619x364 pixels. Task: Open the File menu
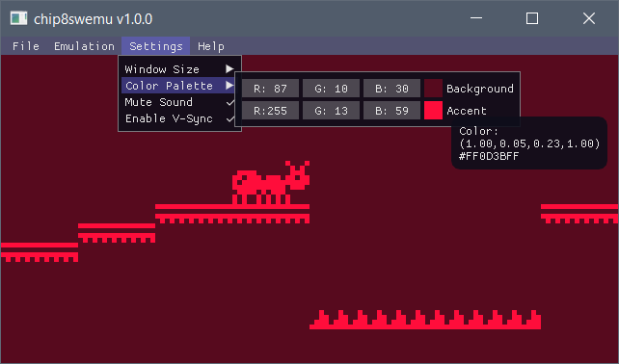point(26,46)
